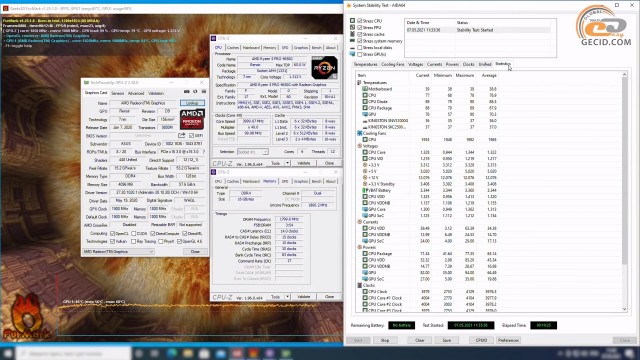Click the Stability Test Started log row
The image size is (640, 360).
(x=478, y=30)
